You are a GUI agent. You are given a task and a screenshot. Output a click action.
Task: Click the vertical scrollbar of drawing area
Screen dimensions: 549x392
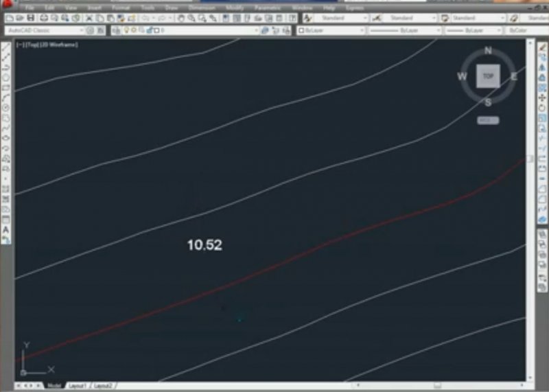(x=530, y=210)
